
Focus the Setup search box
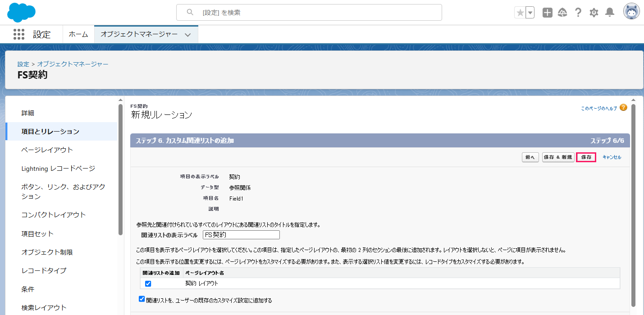click(x=309, y=13)
